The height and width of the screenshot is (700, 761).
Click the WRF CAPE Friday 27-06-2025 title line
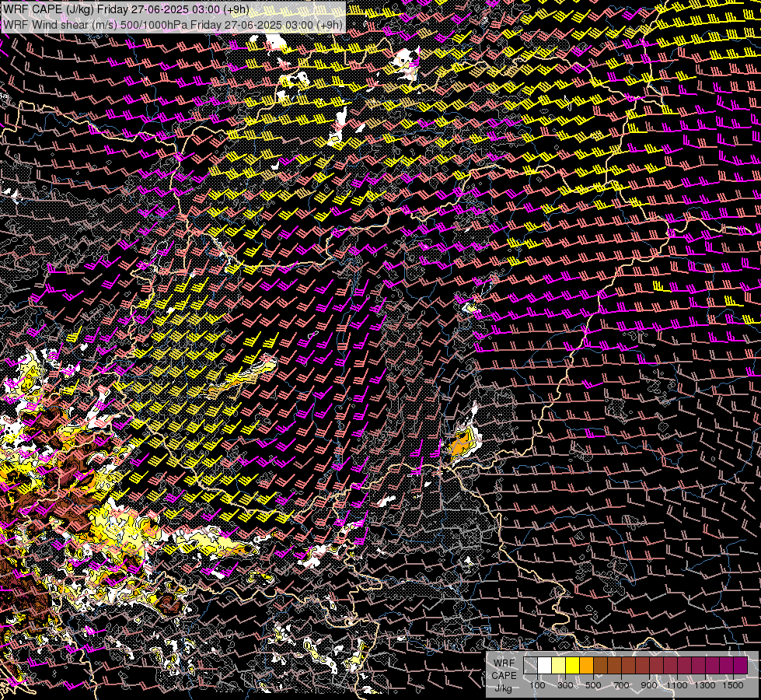coord(126,9)
